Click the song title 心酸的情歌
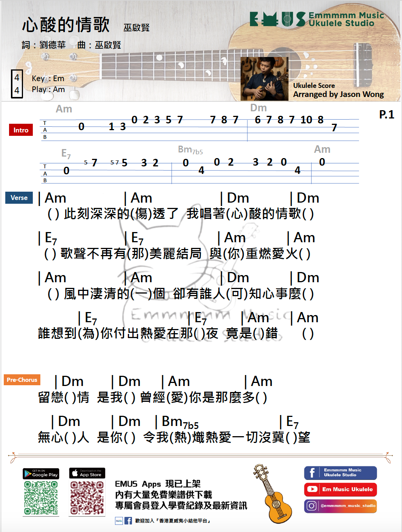Screen dimensions: 402x532 tap(66, 25)
